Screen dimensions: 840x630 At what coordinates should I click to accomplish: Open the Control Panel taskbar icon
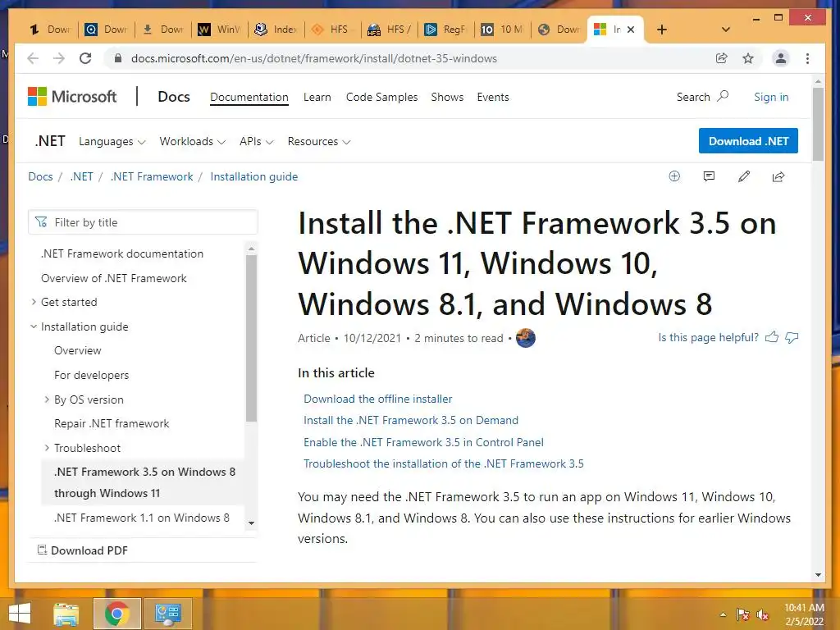168,614
